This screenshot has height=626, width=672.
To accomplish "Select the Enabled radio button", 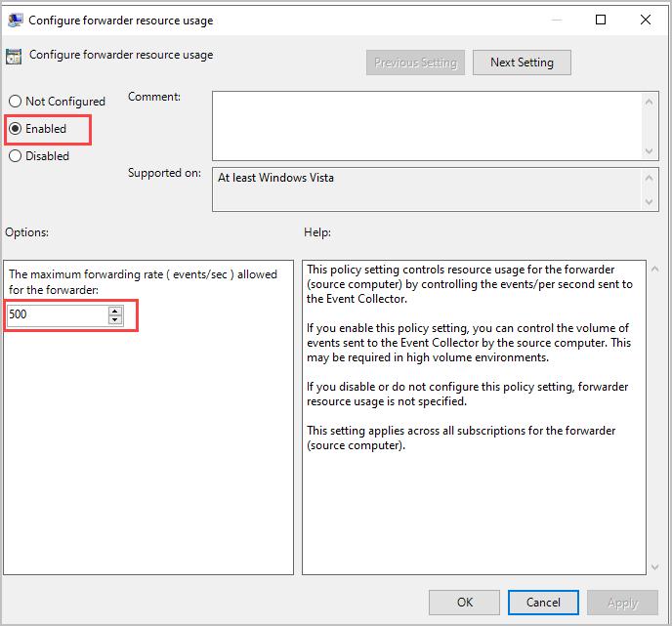I will pos(15,129).
